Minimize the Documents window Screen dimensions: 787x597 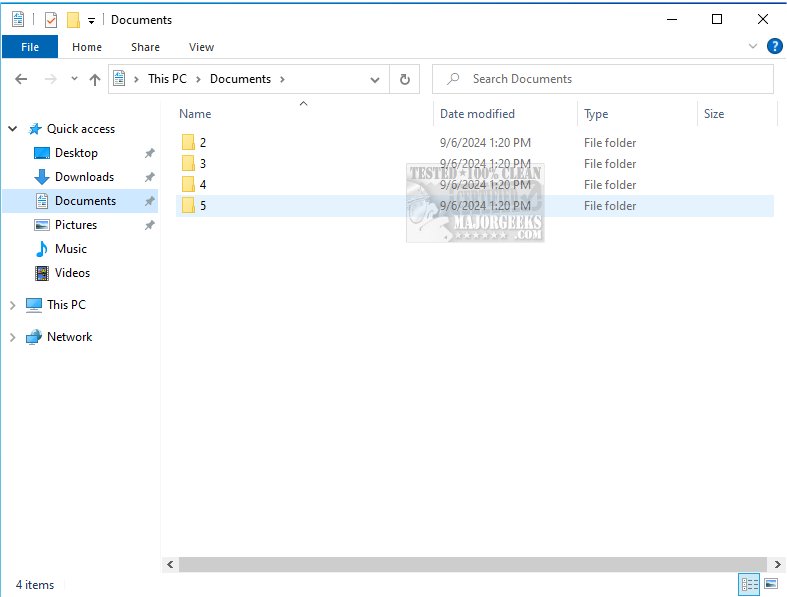(672, 20)
